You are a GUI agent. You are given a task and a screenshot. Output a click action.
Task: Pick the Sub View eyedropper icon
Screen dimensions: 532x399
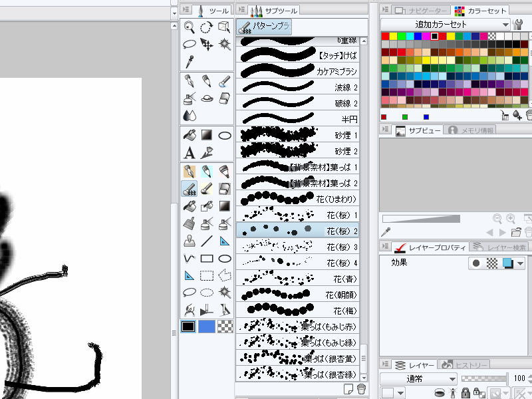click(x=386, y=232)
